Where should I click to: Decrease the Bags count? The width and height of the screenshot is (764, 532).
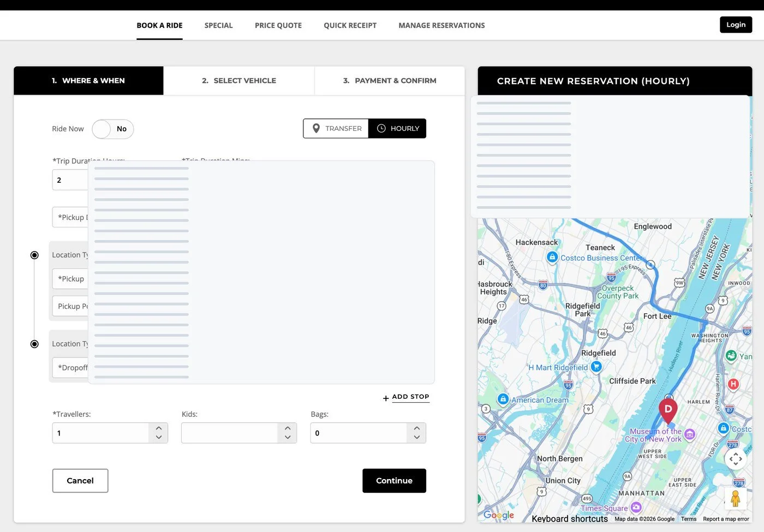click(417, 437)
